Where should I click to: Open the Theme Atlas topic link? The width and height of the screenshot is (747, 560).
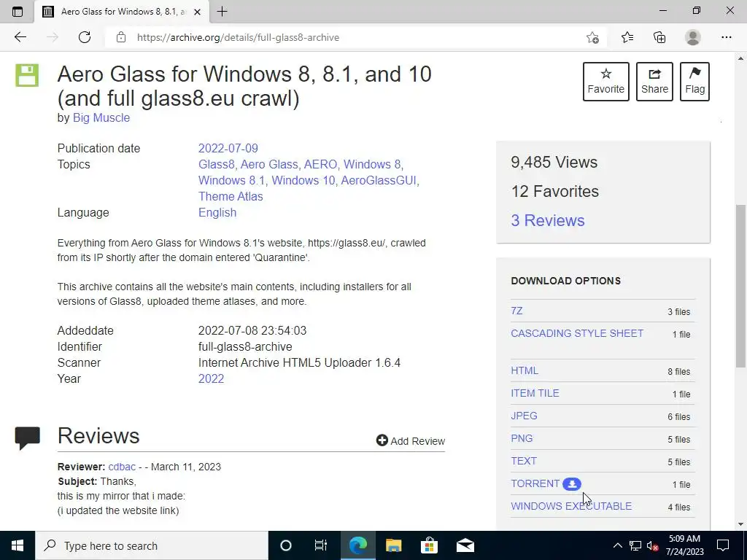tap(231, 196)
